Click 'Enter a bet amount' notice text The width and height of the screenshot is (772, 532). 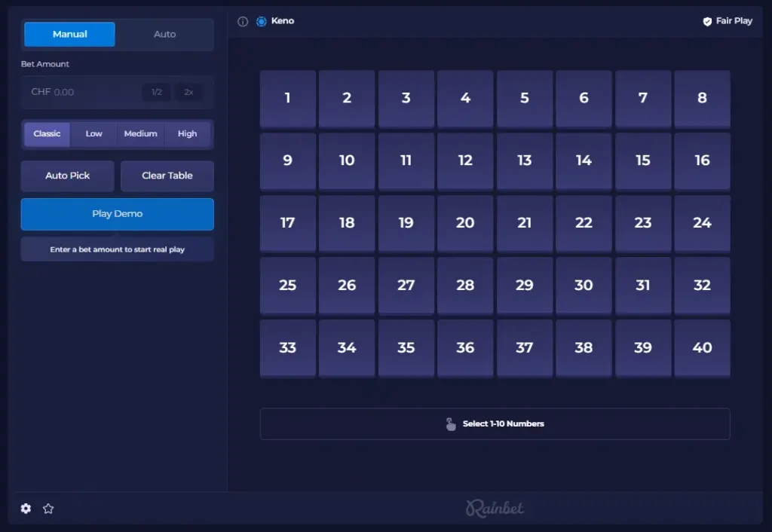point(117,249)
